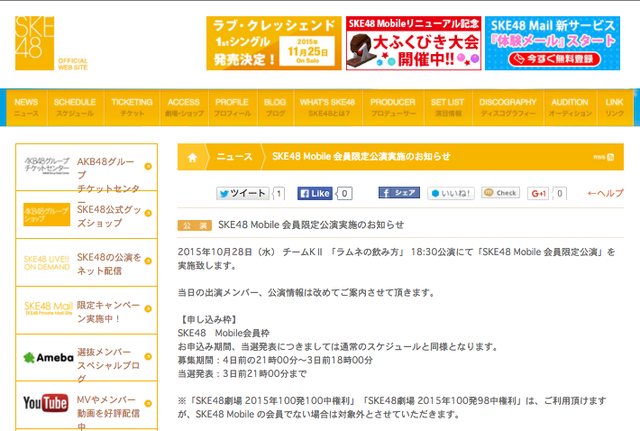Click the Facebook Like button

tap(315, 193)
